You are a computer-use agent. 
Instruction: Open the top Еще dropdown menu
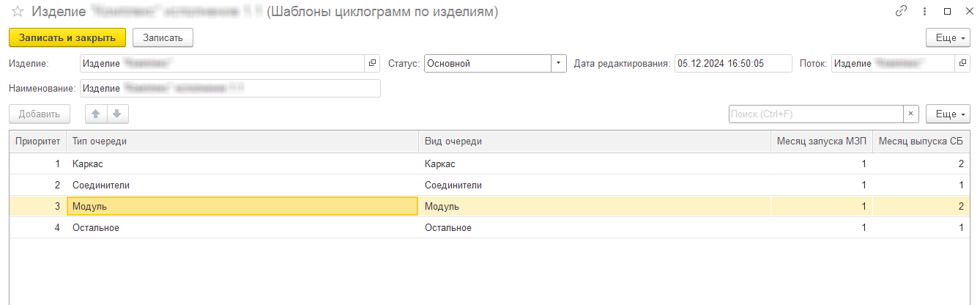point(949,37)
